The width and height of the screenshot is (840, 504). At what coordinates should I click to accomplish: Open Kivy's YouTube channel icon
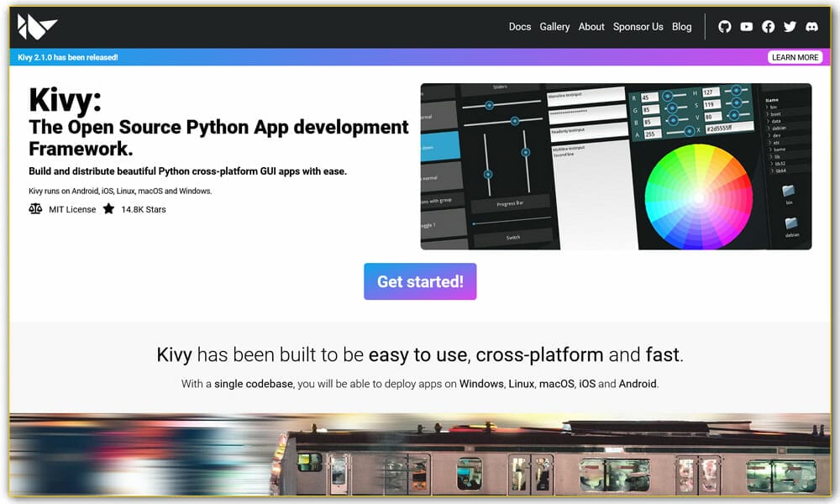click(746, 26)
